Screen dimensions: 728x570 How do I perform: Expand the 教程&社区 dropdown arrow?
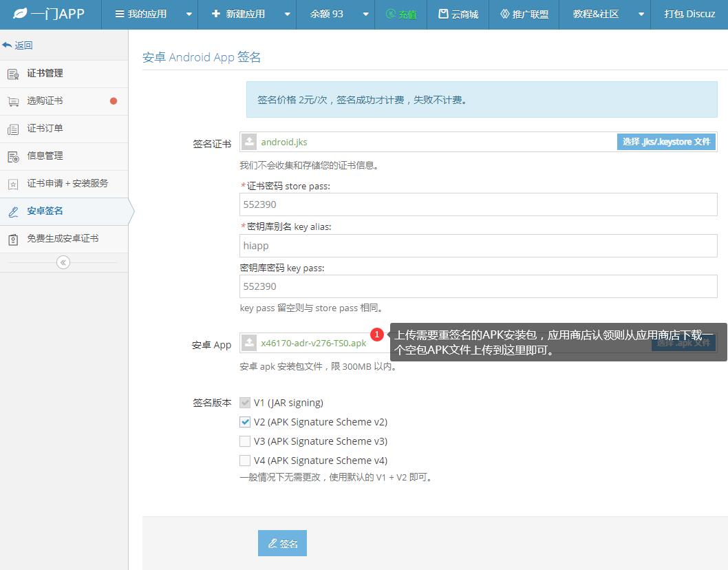click(x=641, y=14)
